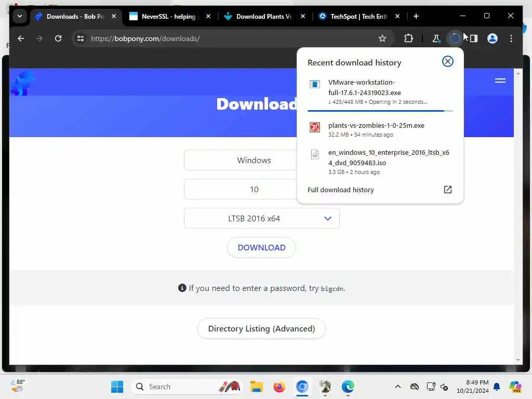The height and width of the screenshot is (399, 532).
Task: Switch to the Download Plants Vs tab
Action: (265, 16)
